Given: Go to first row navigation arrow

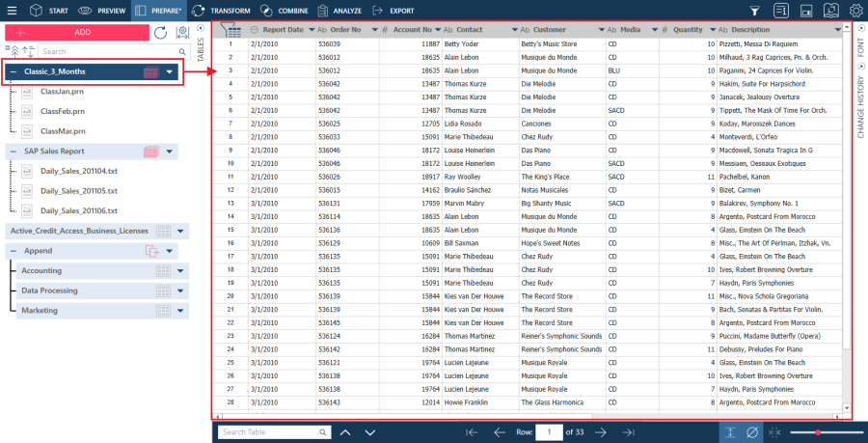Looking at the screenshot, I should pyautogui.click(x=472, y=431).
